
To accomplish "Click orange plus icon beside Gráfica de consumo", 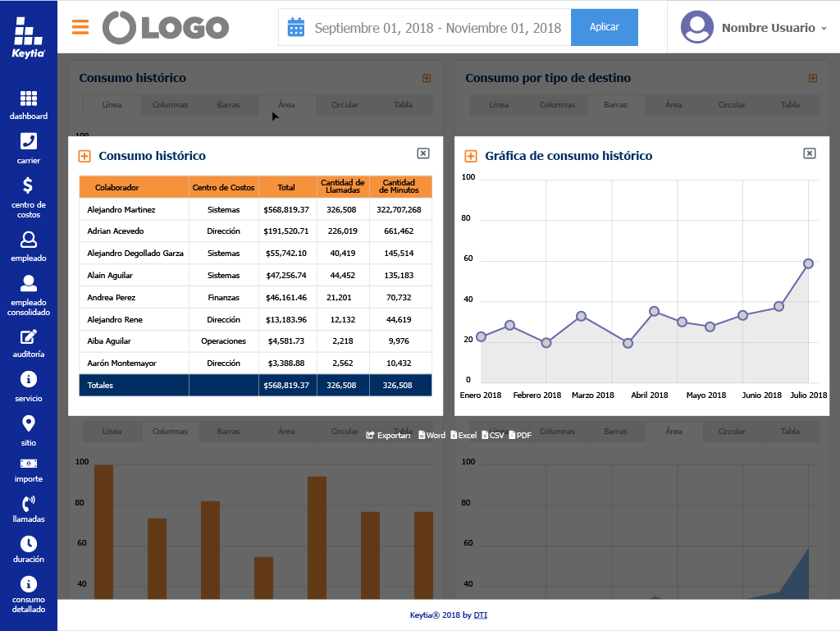I will [x=471, y=157].
